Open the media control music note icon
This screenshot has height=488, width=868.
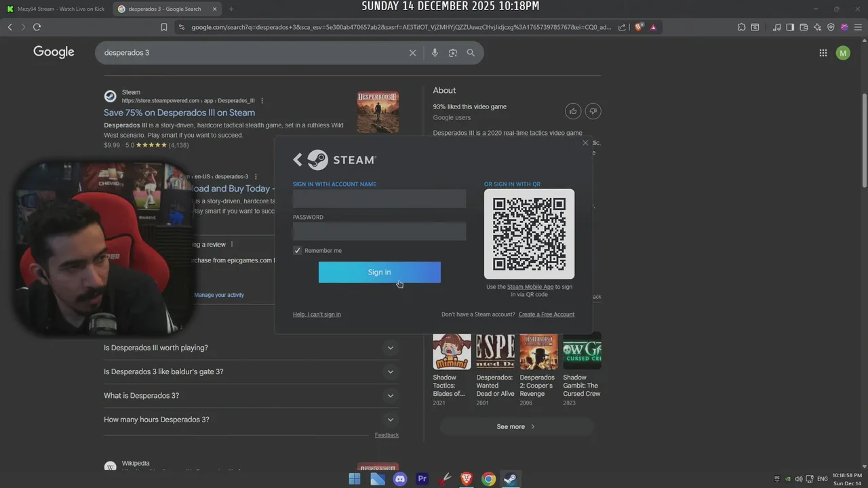tap(776, 27)
